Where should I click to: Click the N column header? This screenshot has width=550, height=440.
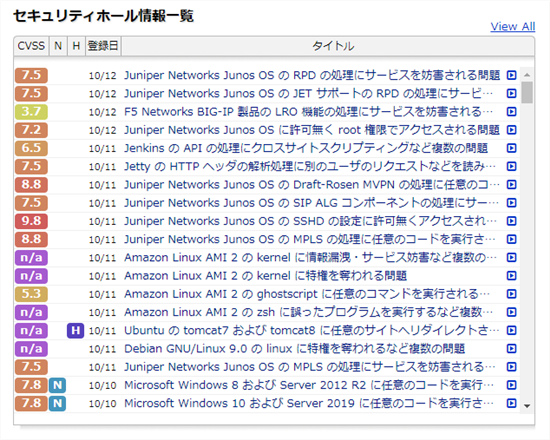[58, 46]
